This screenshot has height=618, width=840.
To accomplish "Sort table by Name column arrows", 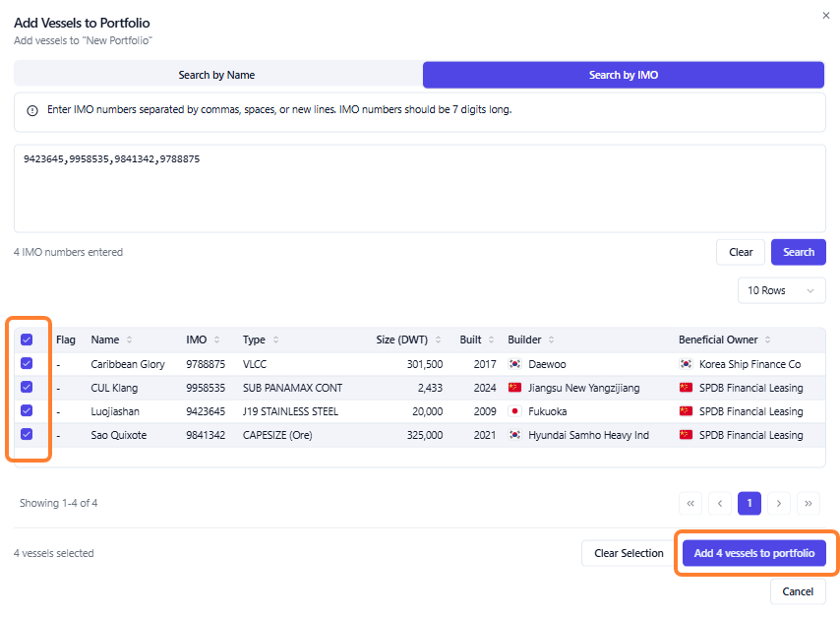I will point(129,340).
